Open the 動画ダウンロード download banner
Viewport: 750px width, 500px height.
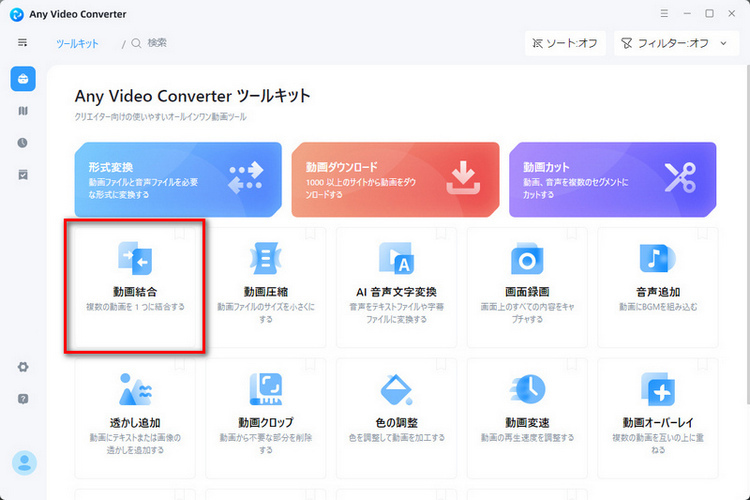[x=395, y=179]
